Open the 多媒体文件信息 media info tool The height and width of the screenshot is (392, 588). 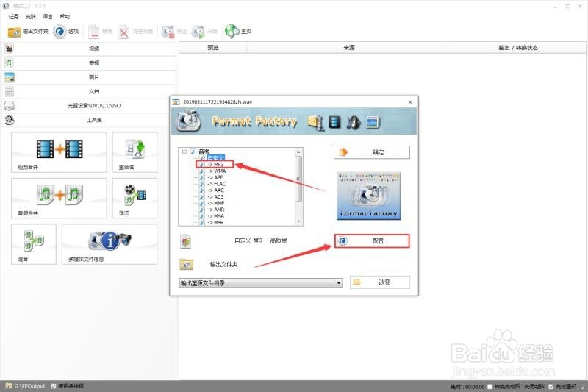[x=110, y=244]
